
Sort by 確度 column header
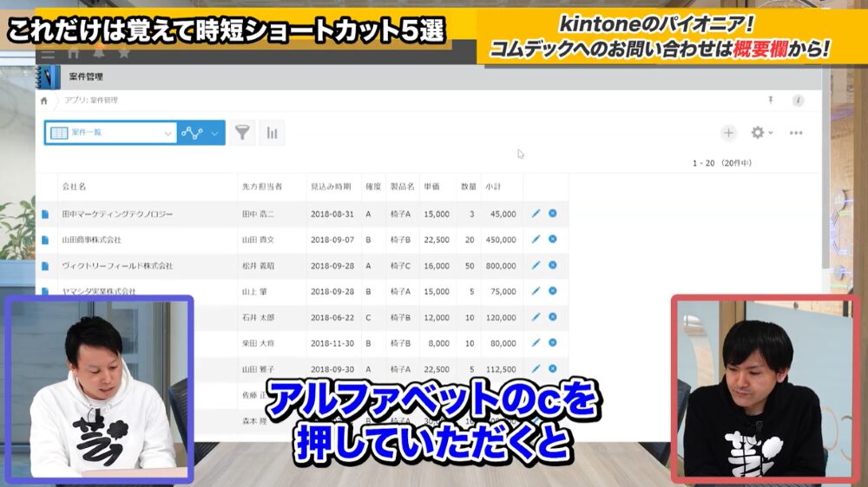[373, 187]
